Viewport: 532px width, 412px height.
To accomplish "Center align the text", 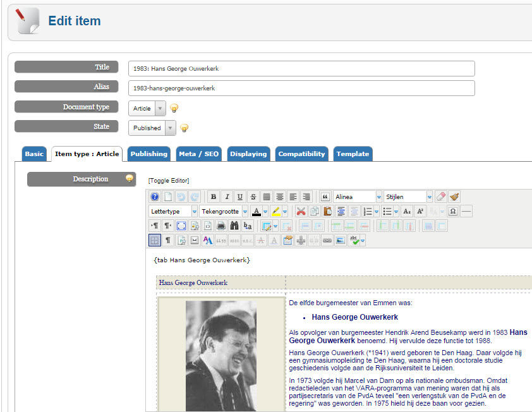I will tap(279, 197).
